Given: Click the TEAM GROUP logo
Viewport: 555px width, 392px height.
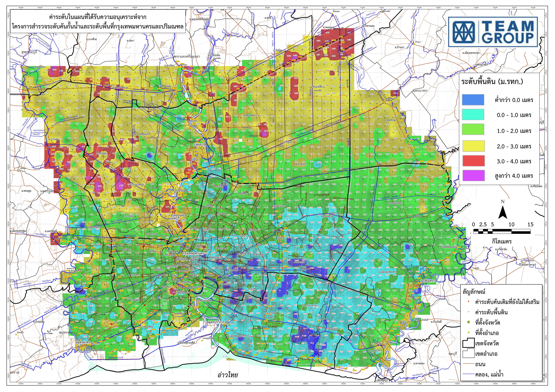Looking at the screenshot, I should point(493,32).
